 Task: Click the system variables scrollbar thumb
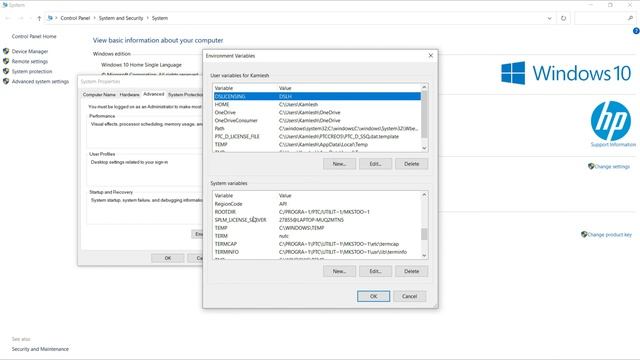[424, 234]
